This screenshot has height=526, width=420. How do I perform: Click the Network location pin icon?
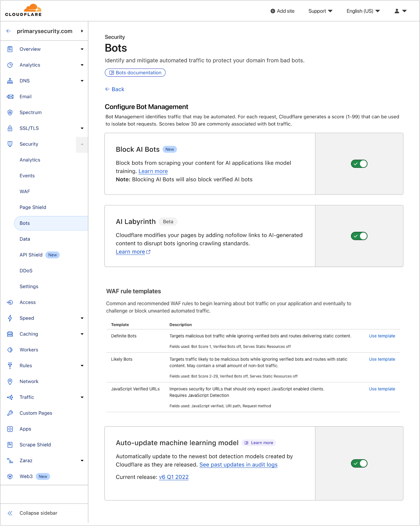point(10,382)
